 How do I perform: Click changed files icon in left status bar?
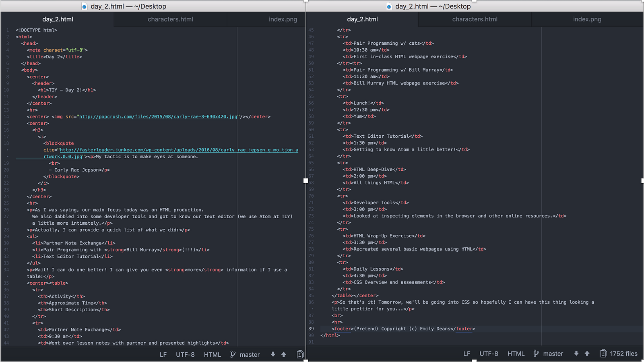300,354
